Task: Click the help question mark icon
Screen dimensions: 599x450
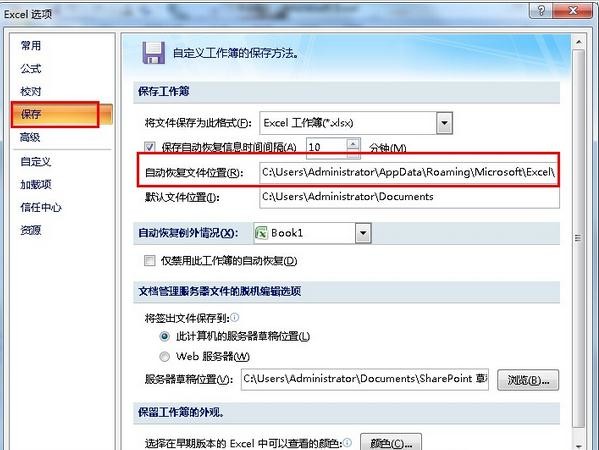Action: coord(541,10)
